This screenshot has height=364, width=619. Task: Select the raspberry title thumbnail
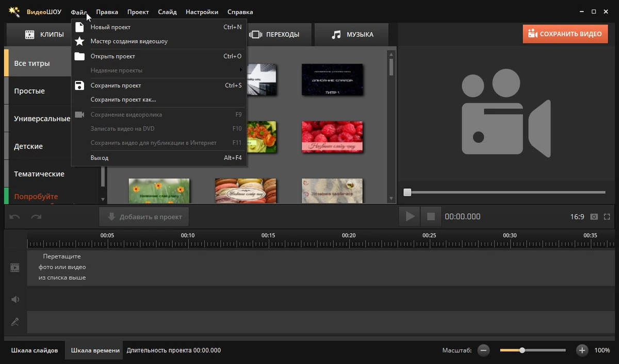(332, 137)
